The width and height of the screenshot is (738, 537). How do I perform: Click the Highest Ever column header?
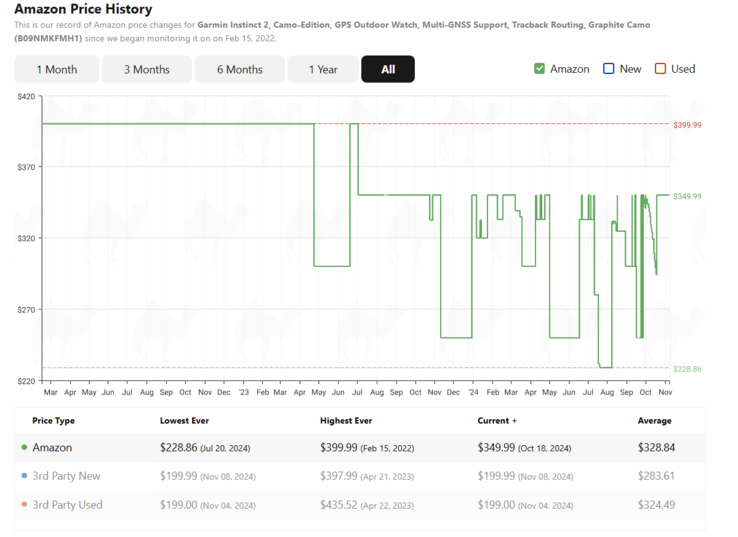point(346,421)
